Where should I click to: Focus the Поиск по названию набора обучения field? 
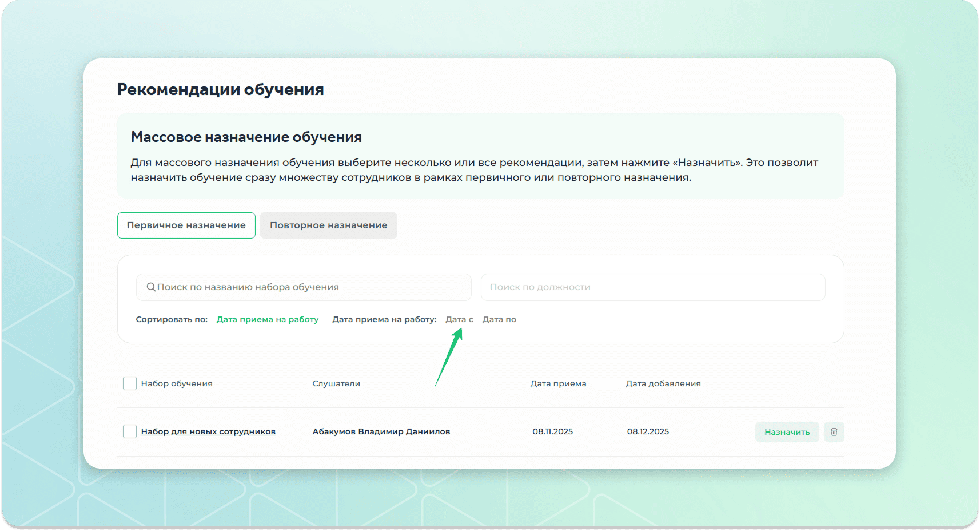[x=309, y=287]
